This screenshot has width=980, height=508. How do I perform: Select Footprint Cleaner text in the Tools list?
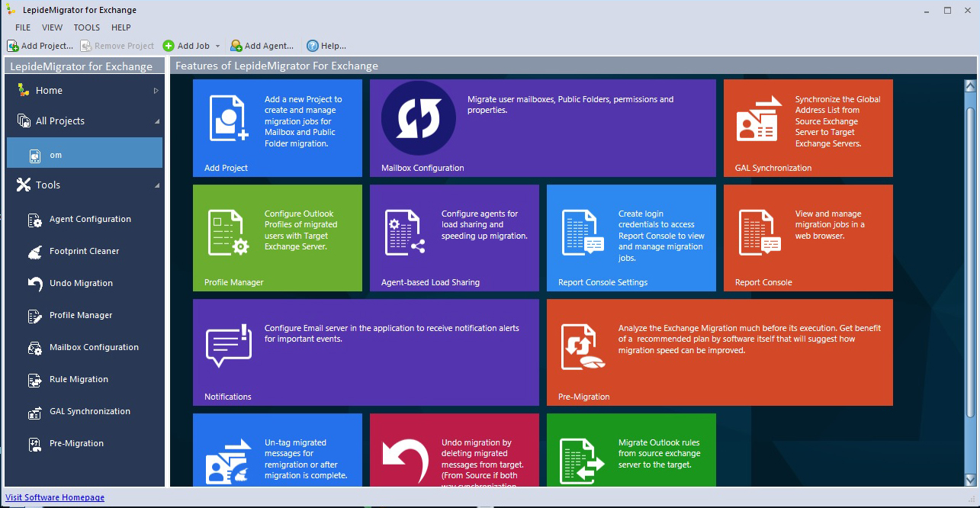click(85, 251)
